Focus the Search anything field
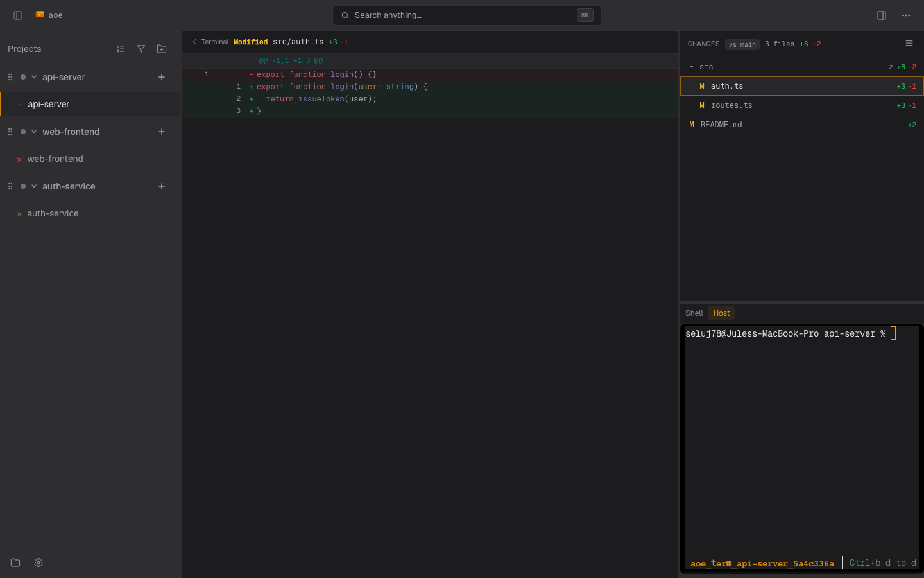 pyautogui.click(x=466, y=15)
